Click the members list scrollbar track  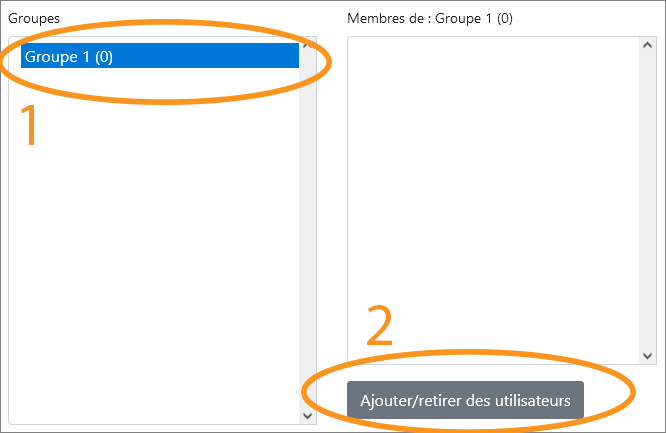[647, 200]
